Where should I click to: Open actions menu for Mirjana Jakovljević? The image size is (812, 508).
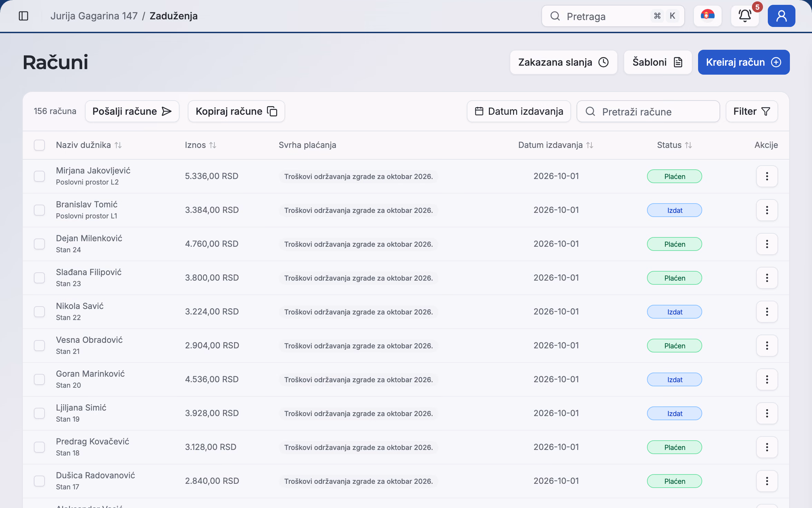click(767, 176)
